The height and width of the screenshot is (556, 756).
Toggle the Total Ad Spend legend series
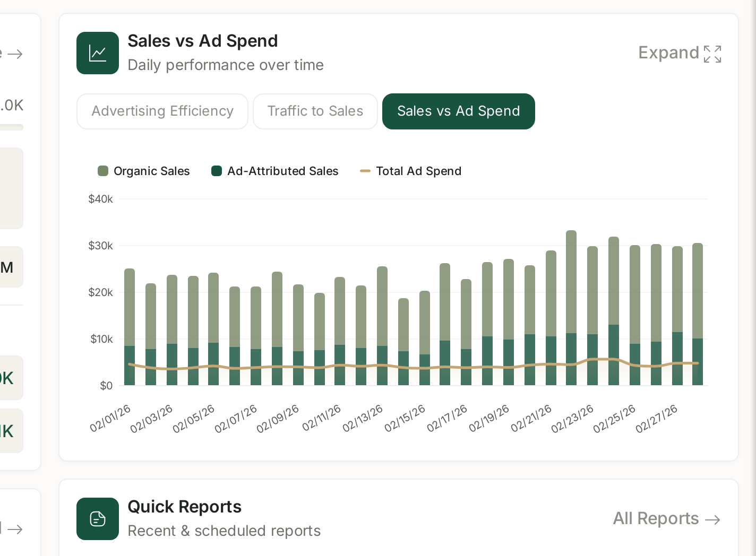coord(411,171)
